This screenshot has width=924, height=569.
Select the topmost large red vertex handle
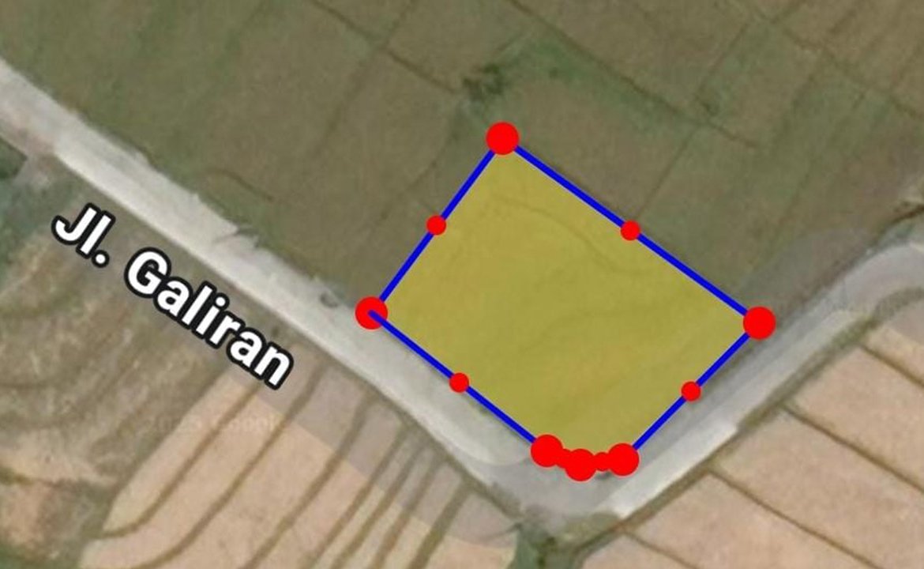pos(502,138)
